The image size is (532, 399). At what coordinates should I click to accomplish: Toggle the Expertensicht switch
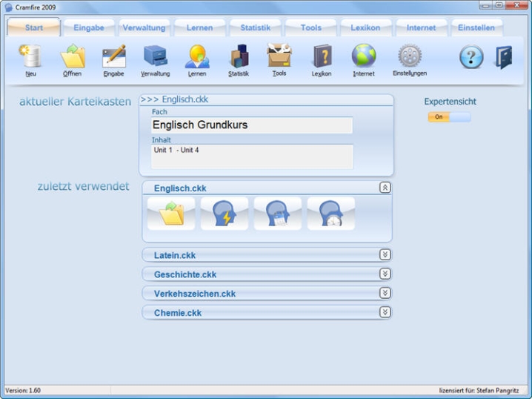[449, 117]
